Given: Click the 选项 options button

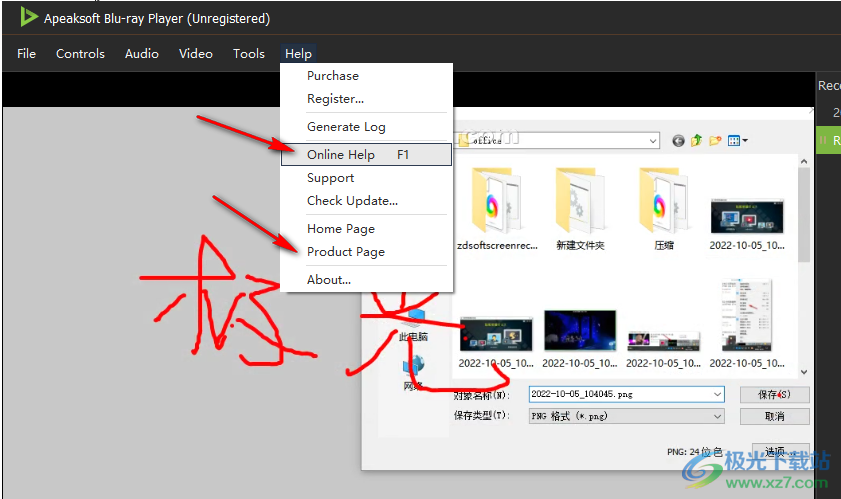Looking at the screenshot, I should (x=780, y=451).
